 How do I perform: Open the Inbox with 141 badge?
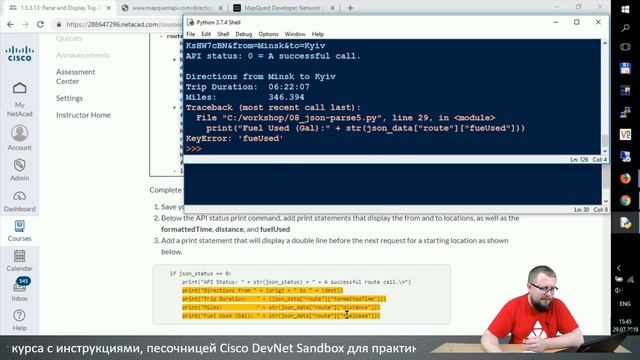pyautogui.click(x=20, y=289)
